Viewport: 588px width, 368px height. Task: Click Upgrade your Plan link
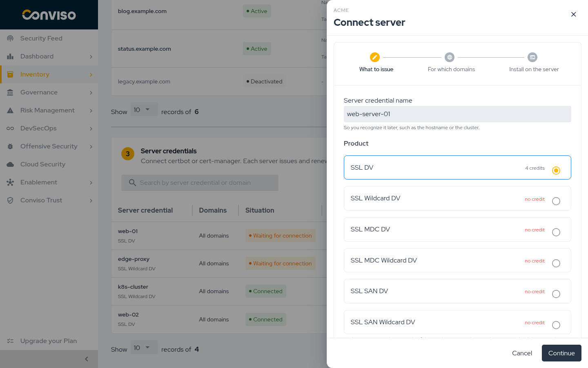tap(49, 341)
